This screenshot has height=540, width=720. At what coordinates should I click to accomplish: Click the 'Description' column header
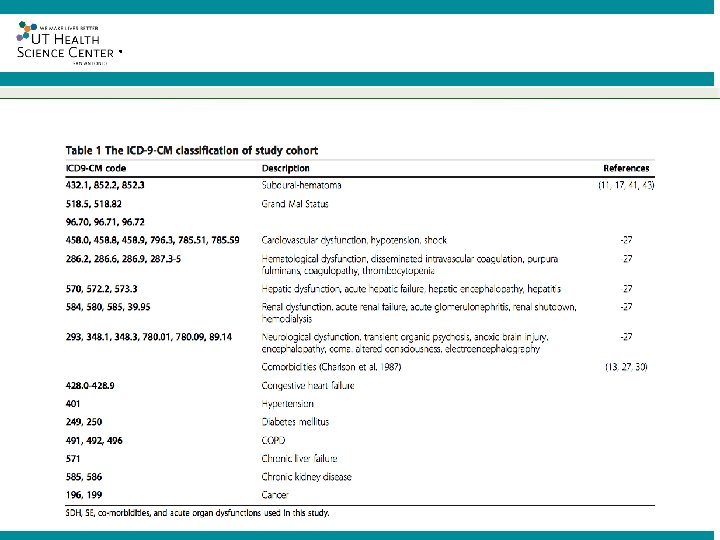286,168
